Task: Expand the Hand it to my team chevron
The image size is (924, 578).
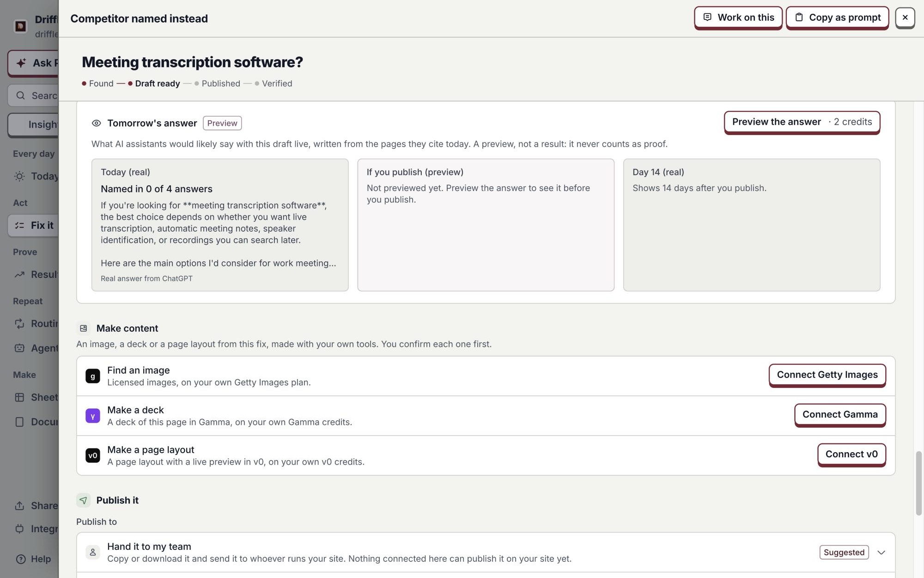Action: 881,553
